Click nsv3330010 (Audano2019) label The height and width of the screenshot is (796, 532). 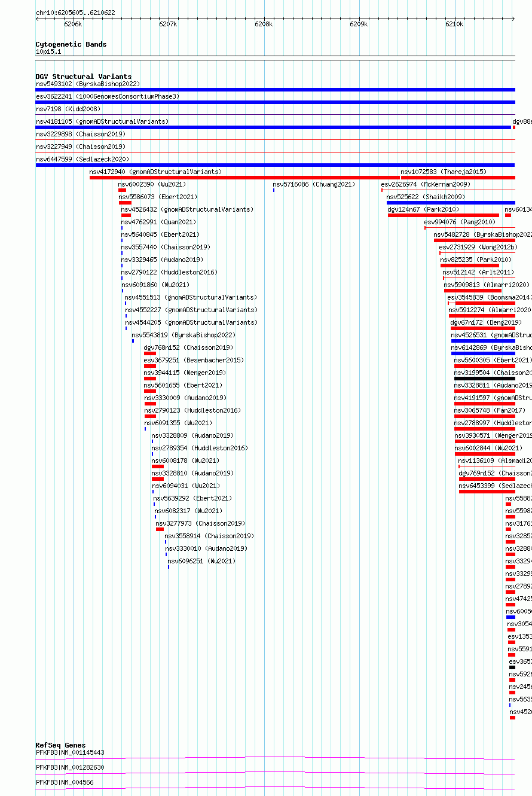(206, 549)
